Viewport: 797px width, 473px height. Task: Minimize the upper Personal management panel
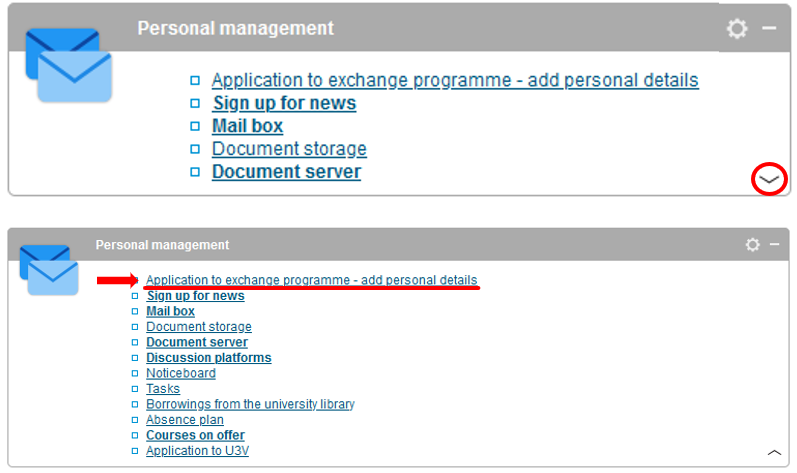coord(769,28)
